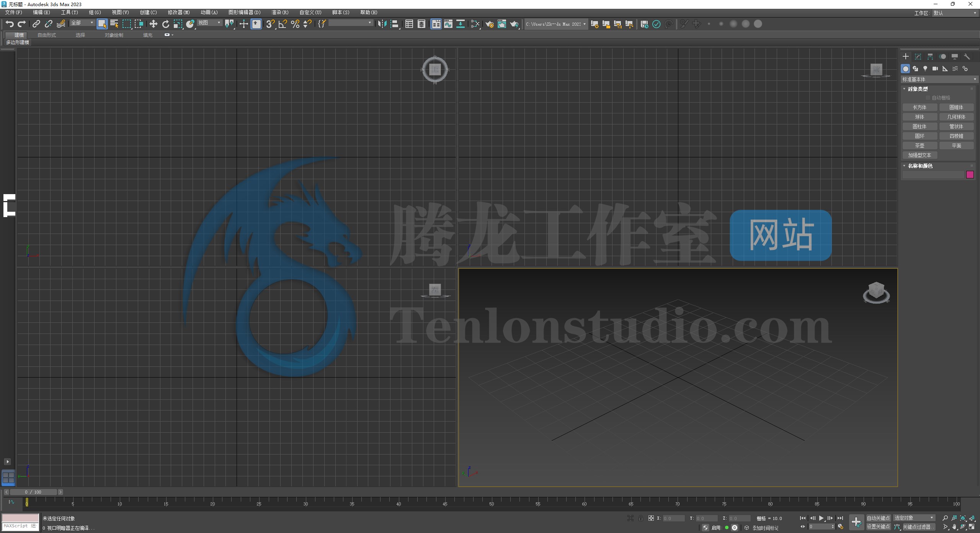Toggle the Angle Snap icon
This screenshot has height=533, width=980.
[283, 24]
